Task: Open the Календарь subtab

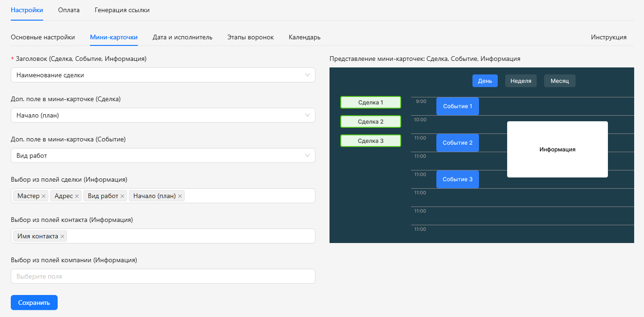Action: click(x=305, y=37)
